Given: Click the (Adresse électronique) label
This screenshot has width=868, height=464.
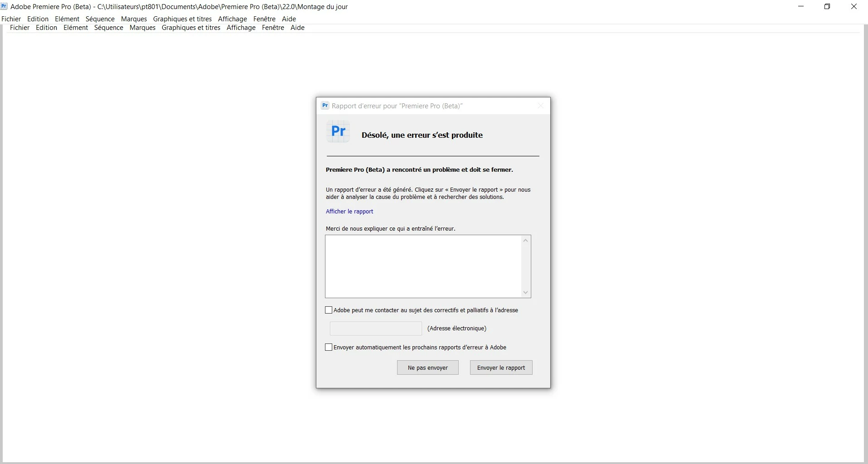Looking at the screenshot, I should tap(457, 329).
